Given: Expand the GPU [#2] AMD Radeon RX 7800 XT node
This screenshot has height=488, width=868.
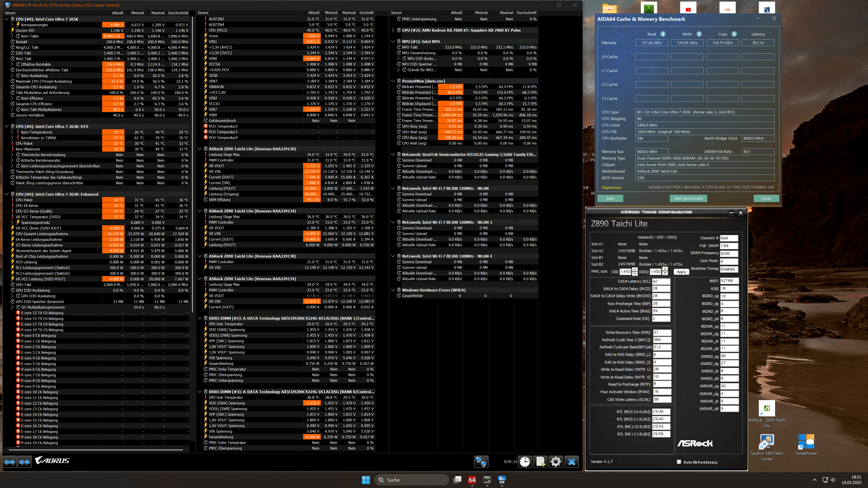Looking at the screenshot, I should pos(393,30).
